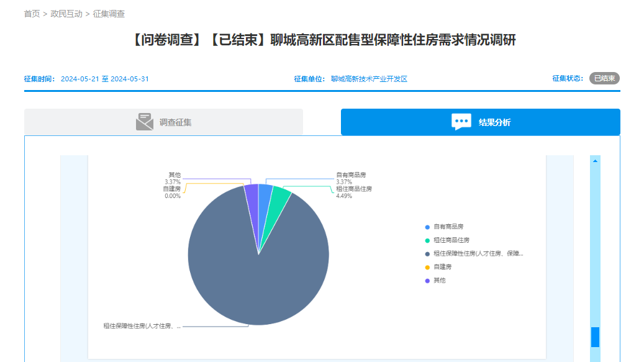Click the chat bubble icon on 结果分析
This screenshot has height=362, width=644.
461,122
